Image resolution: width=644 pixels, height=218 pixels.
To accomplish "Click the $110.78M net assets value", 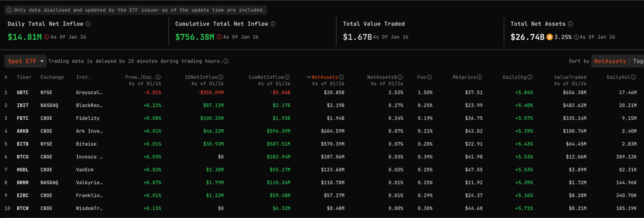I will (x=333, y=183).
